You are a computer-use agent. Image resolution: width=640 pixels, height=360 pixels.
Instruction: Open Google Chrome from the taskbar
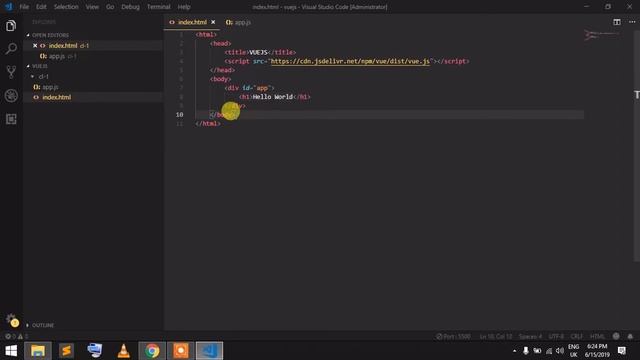click(152, 351)
